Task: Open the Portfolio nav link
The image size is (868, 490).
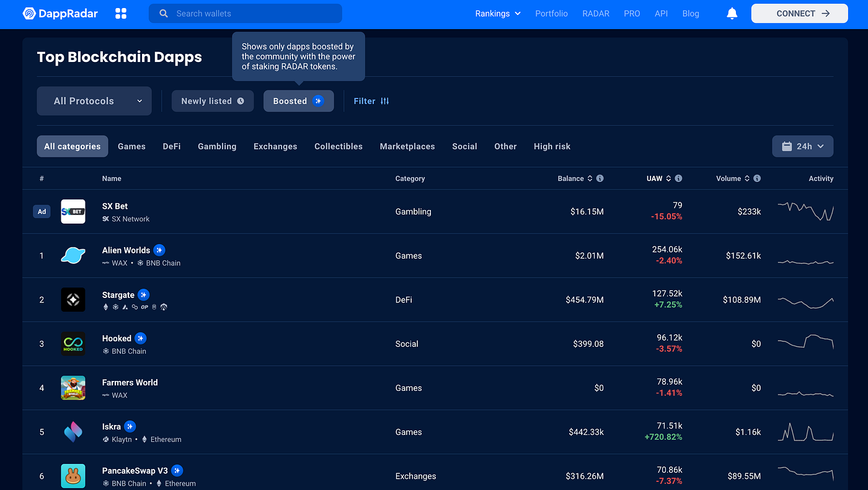Action: pyautogui.click(x=551, y=14)
